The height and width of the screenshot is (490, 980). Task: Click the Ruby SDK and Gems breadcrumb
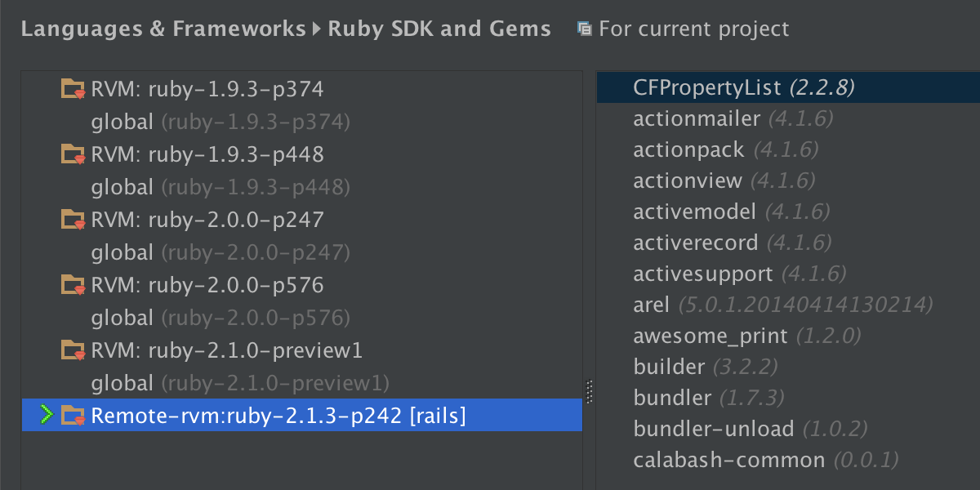439,29
